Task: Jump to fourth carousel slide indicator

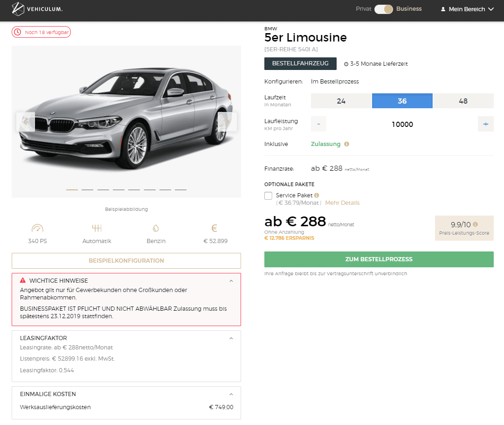Action: pyautogui.click(x=118, y=190)
